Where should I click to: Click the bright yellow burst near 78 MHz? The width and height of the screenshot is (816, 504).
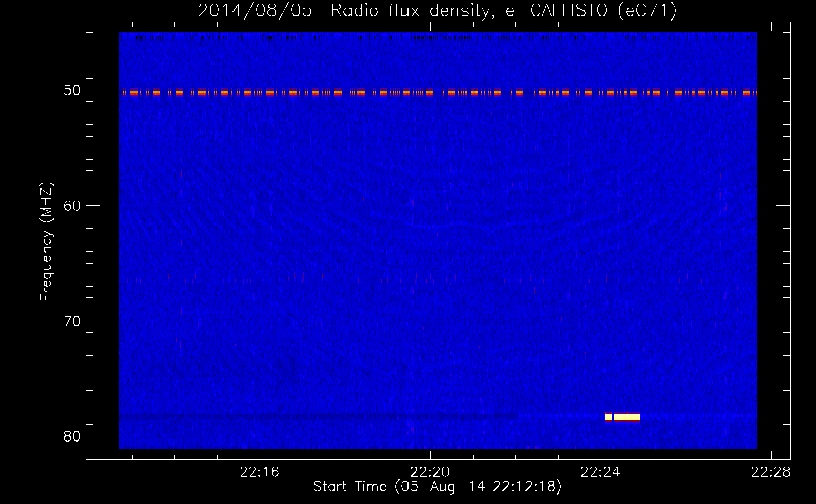point(623,417)
